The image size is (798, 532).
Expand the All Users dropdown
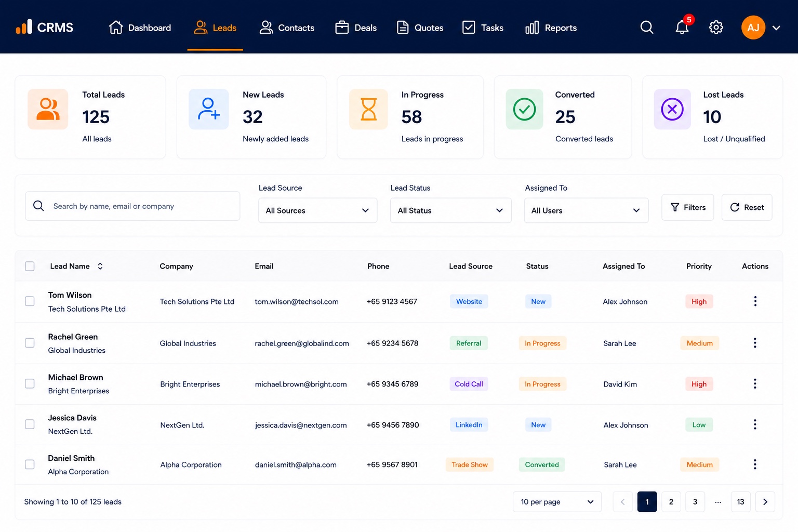pyautogui.click(x=587, y=210)
